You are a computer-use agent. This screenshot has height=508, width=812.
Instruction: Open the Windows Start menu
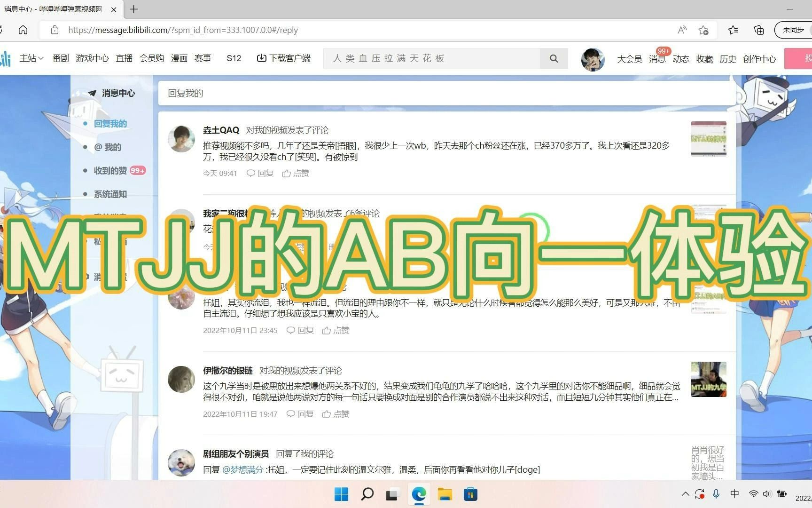click(x=341, y=494)
